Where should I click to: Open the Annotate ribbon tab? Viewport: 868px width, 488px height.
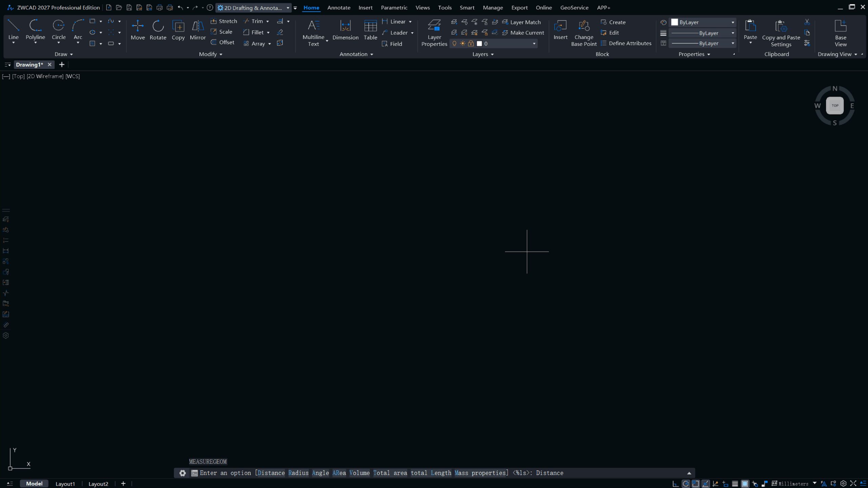(338, 7)
